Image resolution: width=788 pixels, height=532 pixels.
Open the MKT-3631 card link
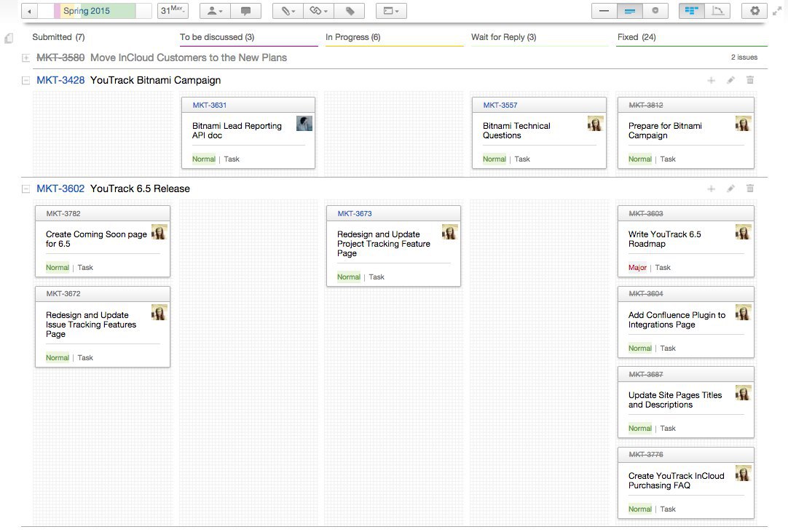click(210, 105)
